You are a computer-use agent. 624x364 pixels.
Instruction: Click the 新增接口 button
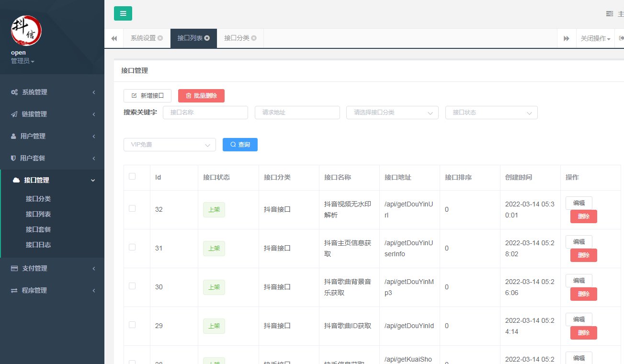[147, 96]
